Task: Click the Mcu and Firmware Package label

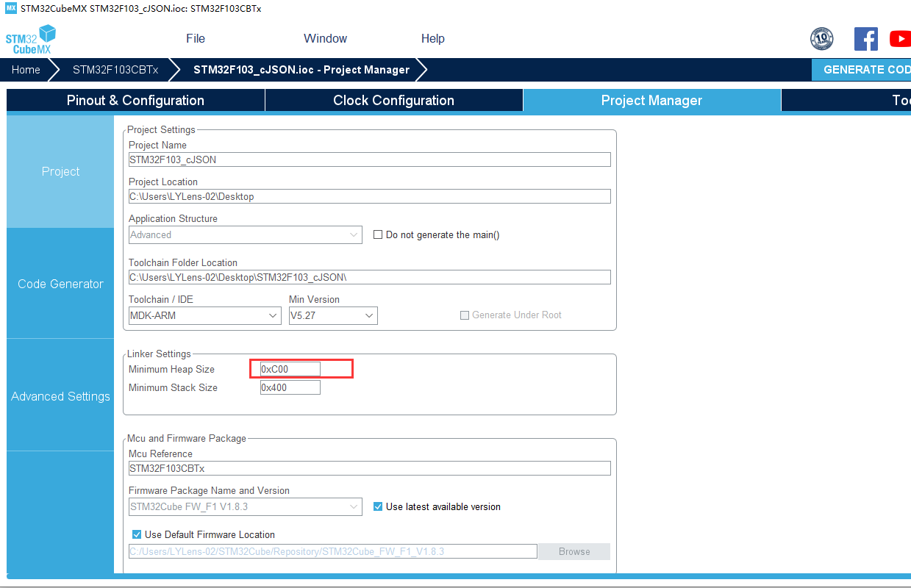Action: pyautogui.click(x=187, y=438)
